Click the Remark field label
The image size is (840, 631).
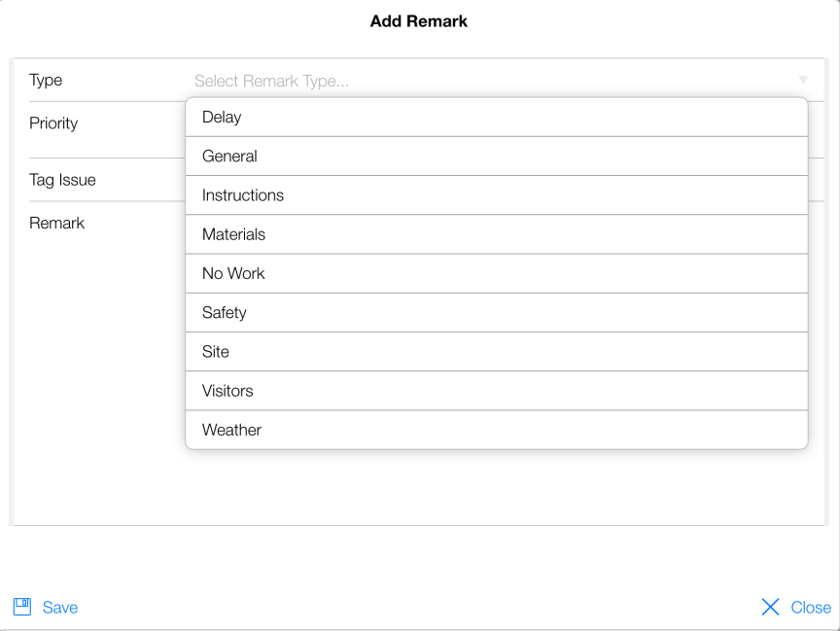pyautogui.click(x=56, y=223)
